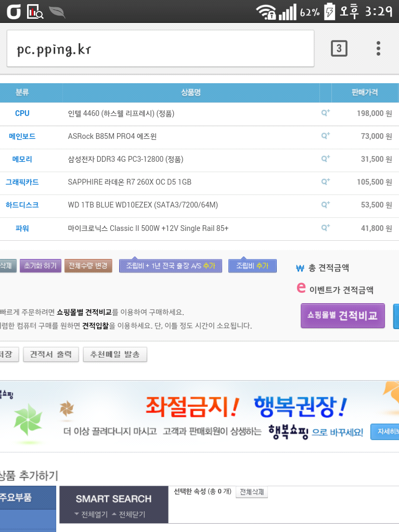
Task: Click price 73,000 원
Action: 376,136
